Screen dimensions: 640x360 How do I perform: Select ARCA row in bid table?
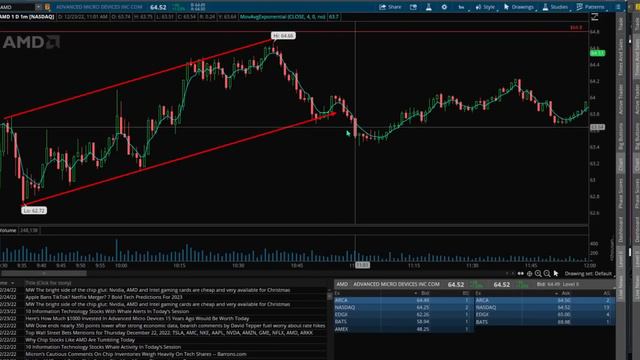click(x=403, y=300)
